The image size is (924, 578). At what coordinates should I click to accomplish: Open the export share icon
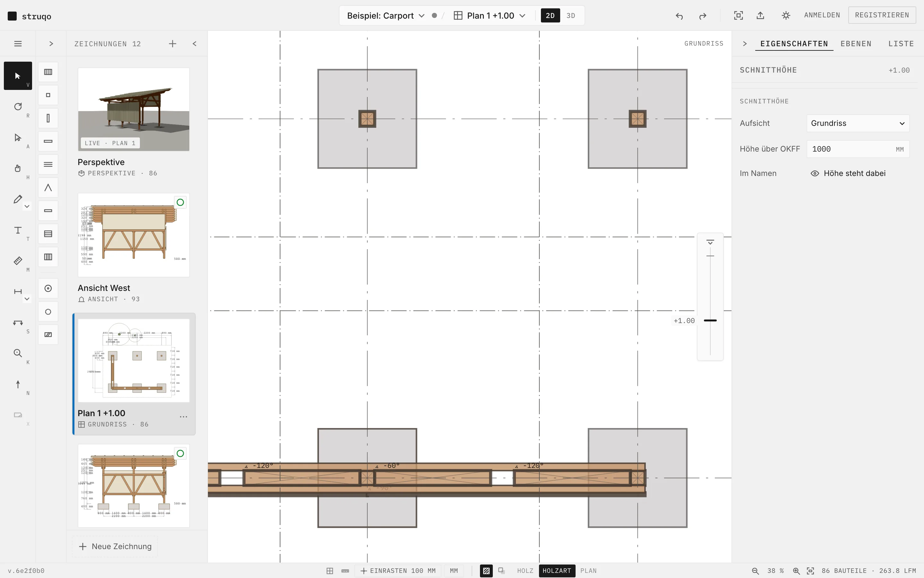pyautogui.click(x=760, y=15)
